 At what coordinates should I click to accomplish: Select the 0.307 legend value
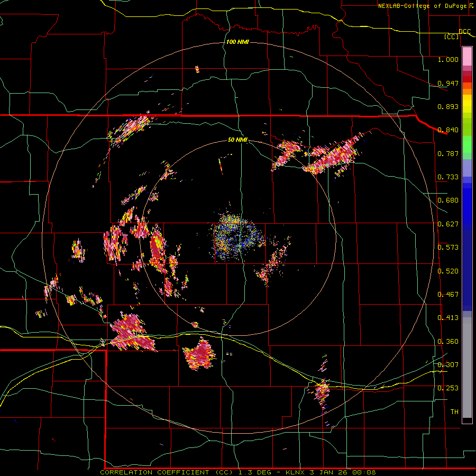tap(448, 365)
